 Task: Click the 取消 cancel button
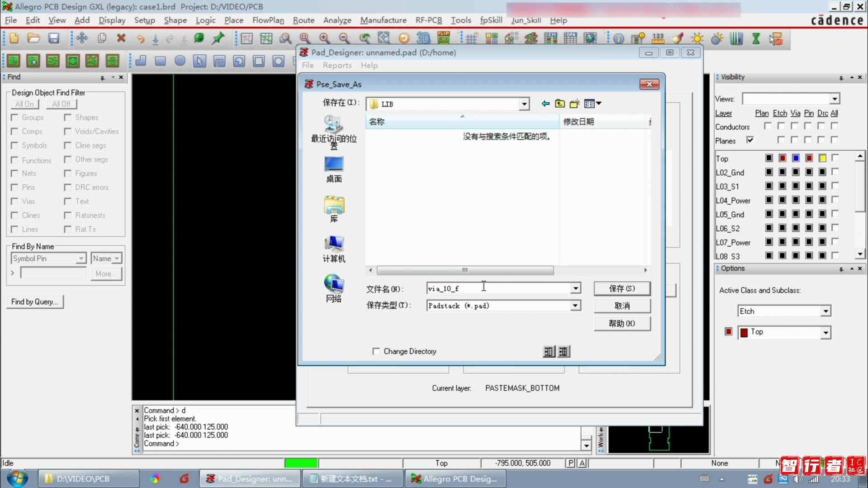click(x=622, y=306)
